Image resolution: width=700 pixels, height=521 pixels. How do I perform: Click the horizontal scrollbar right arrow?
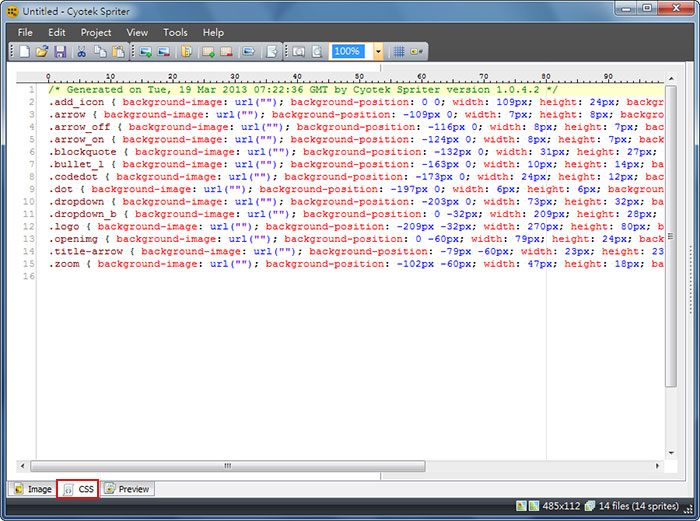click(x=657, y=466)
